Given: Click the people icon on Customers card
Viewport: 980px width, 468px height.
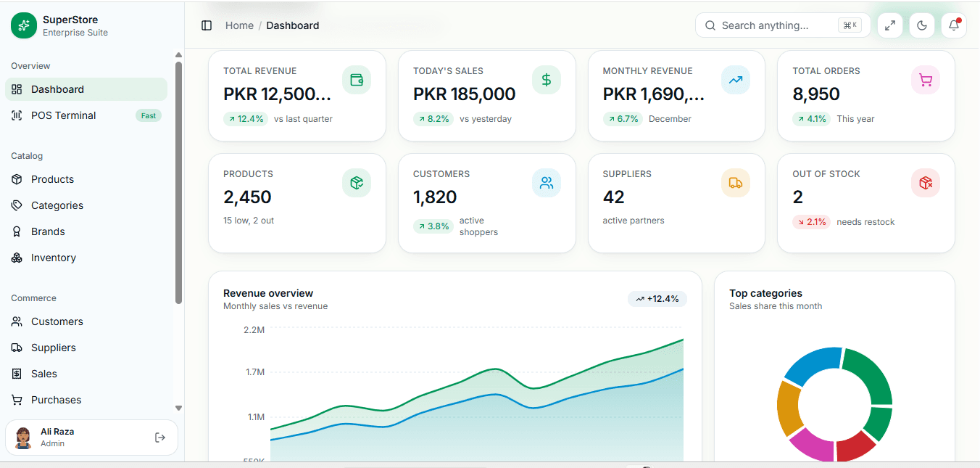Looking at the screenshot, I should pos(547,183).
